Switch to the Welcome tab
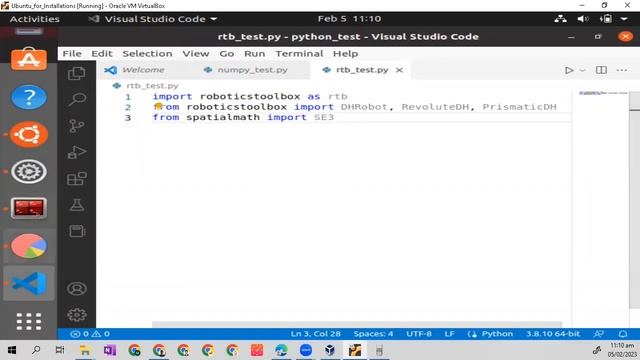This screenshot has height=360, width=640. 143,70
